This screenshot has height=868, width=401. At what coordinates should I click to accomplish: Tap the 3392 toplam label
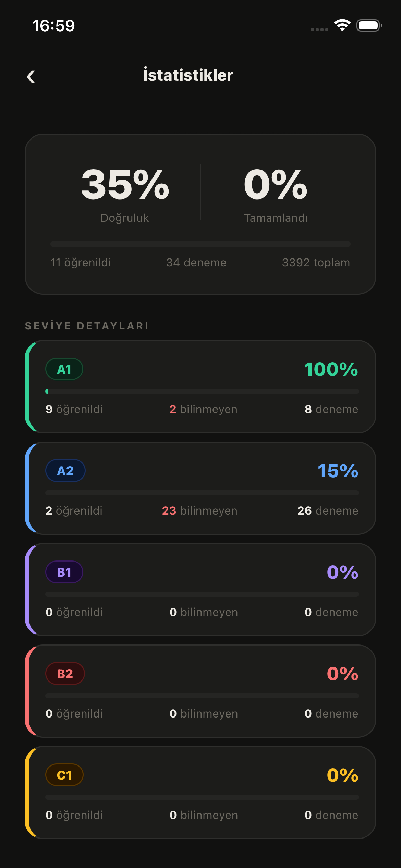pos(316,262)
